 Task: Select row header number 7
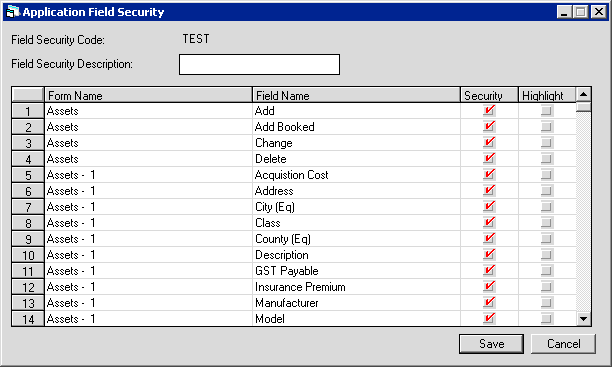[28, 207]
